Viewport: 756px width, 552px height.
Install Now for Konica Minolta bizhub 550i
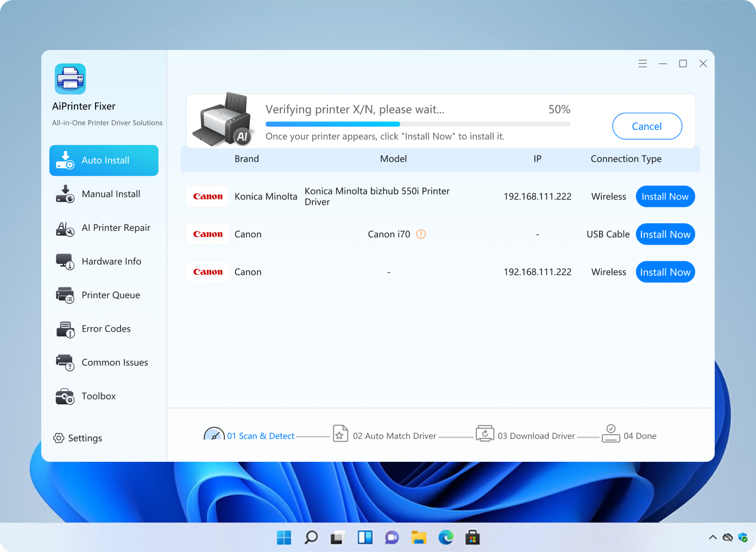tap(665, 196)
